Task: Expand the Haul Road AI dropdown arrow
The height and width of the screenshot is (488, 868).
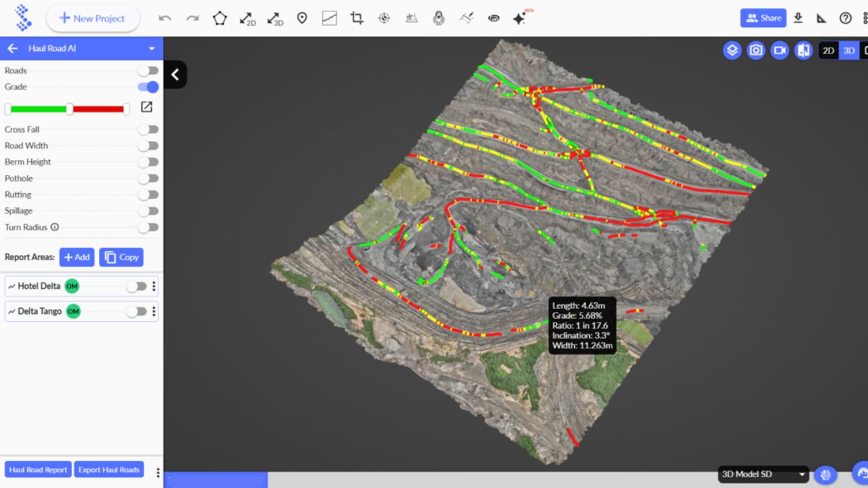Action: coord(152,49)
